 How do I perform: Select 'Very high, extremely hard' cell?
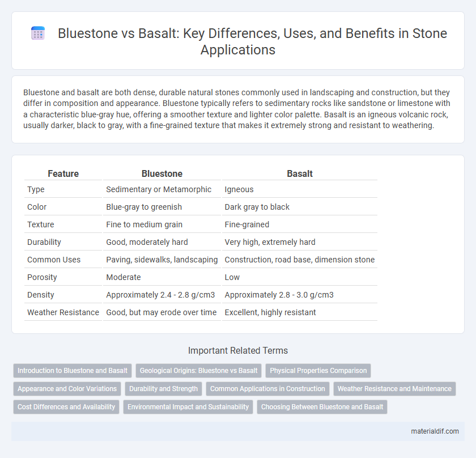300,242
